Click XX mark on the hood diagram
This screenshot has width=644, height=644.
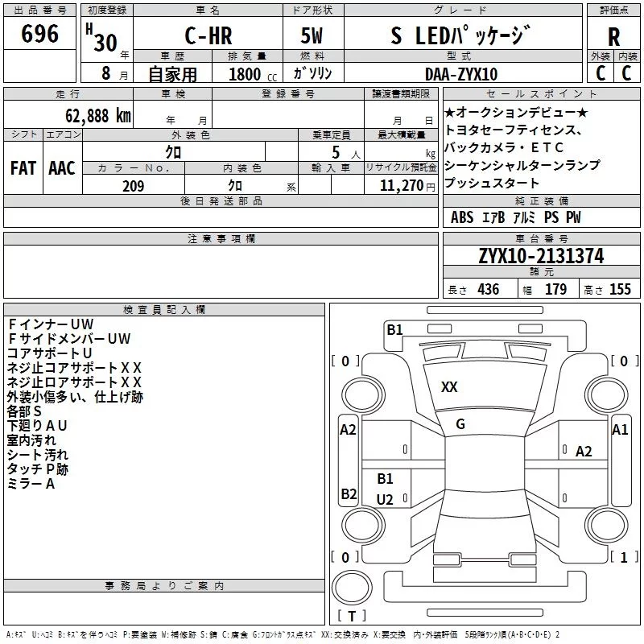pos(449,387)
